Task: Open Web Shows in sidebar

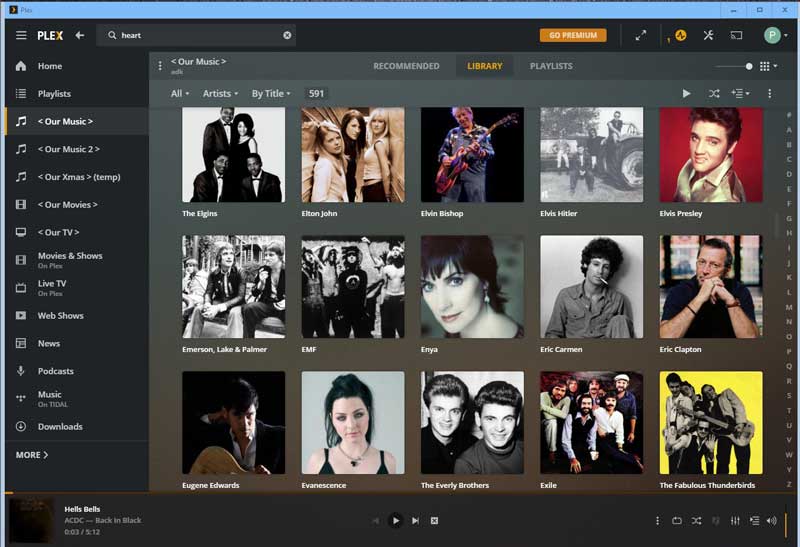Action: pyautogui.click(x=77, y=315)
